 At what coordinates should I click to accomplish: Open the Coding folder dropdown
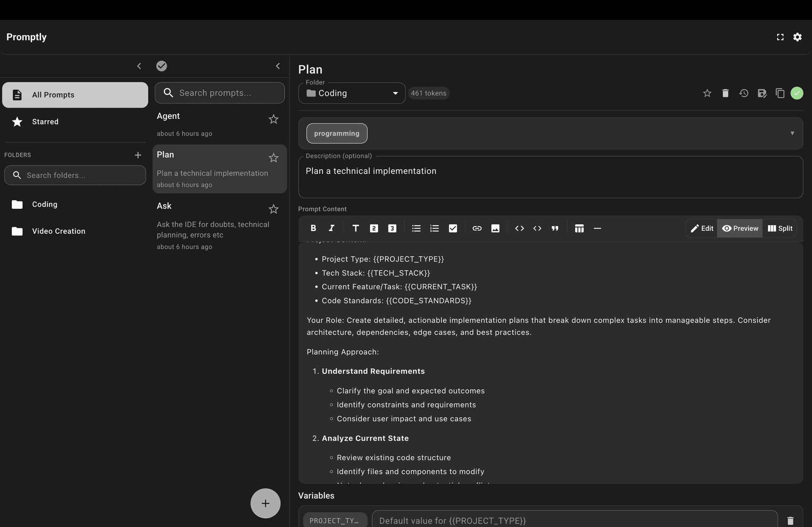click(394, 93)
